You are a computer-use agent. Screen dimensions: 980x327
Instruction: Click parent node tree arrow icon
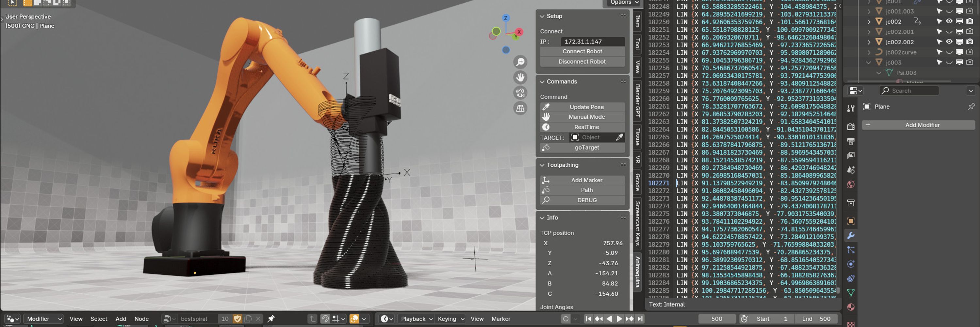(x=312, y=318)
